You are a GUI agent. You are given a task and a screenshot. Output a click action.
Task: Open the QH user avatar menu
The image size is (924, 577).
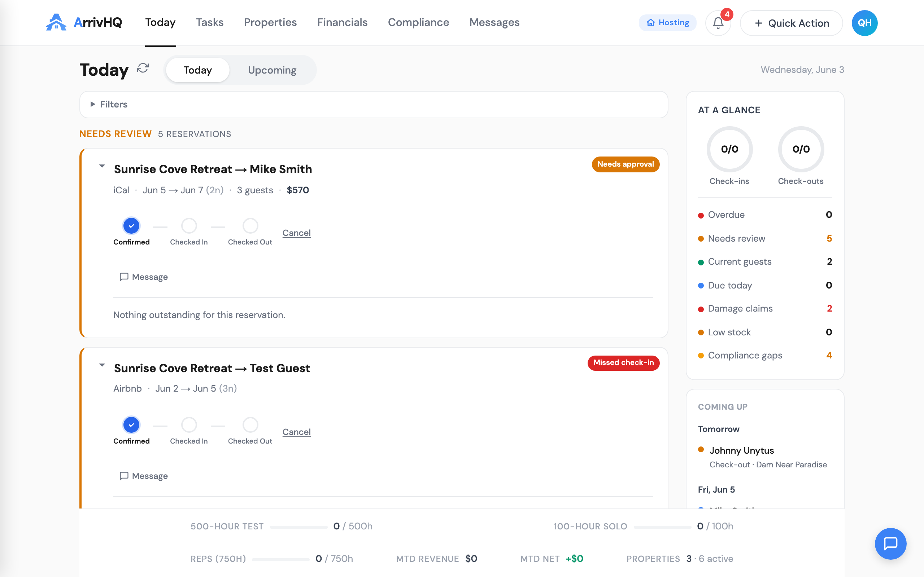pyautogui.click(x=864, y=23)
